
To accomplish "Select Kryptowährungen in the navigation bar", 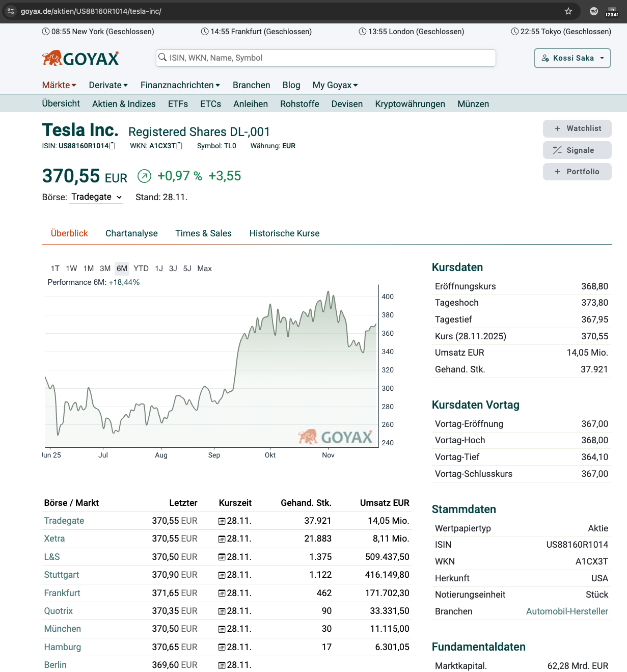I will coord(410,103).
